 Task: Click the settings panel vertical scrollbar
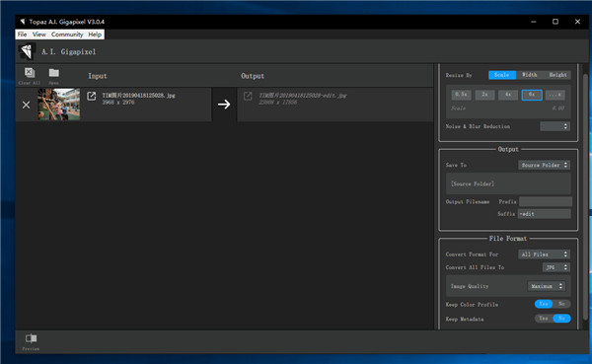pos(585,196)
